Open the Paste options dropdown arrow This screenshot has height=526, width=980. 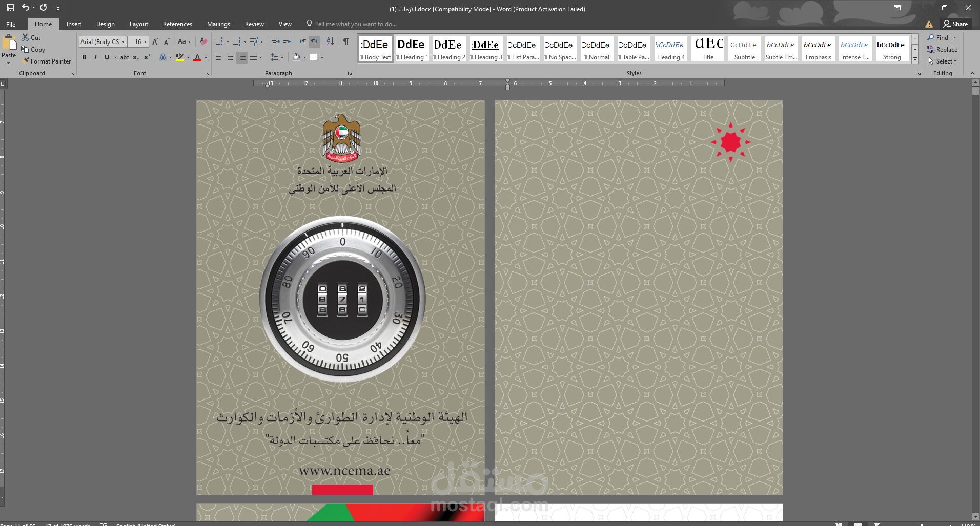[x=9, y=63]
